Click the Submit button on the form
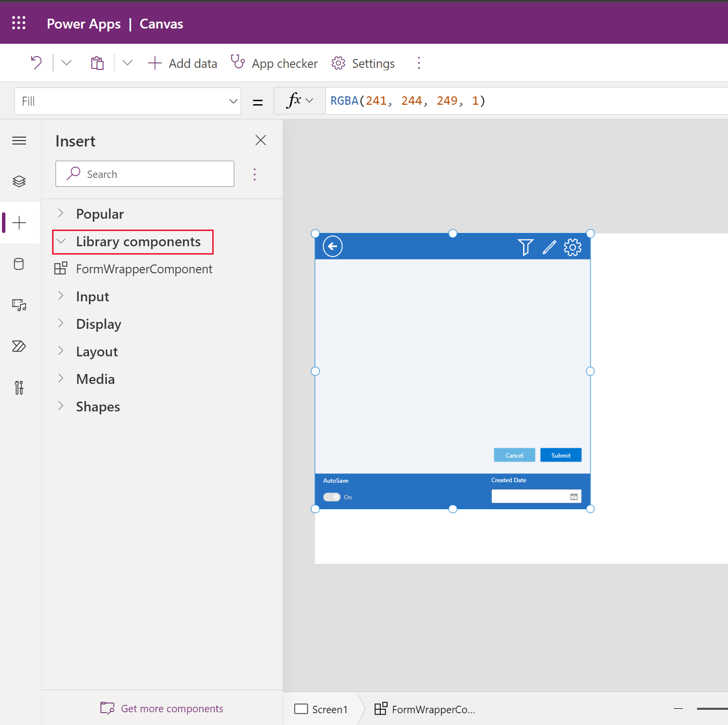728x725 pixels. 560,455
